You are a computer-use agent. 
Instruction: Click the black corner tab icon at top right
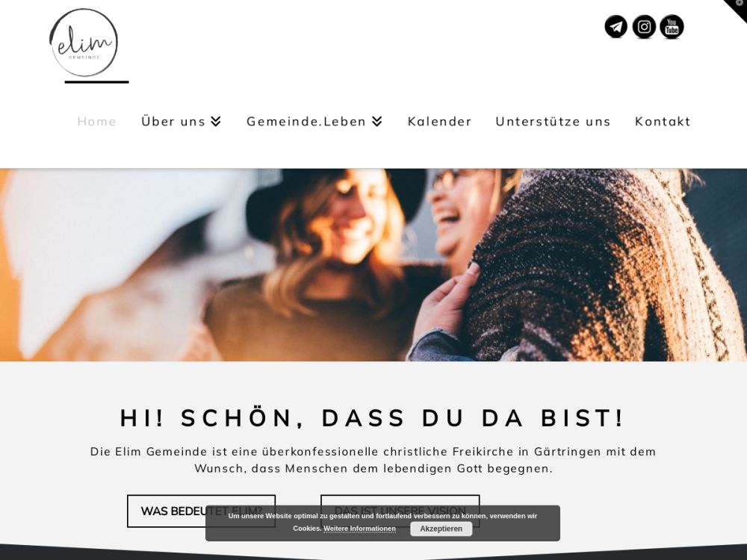[739, 7]
